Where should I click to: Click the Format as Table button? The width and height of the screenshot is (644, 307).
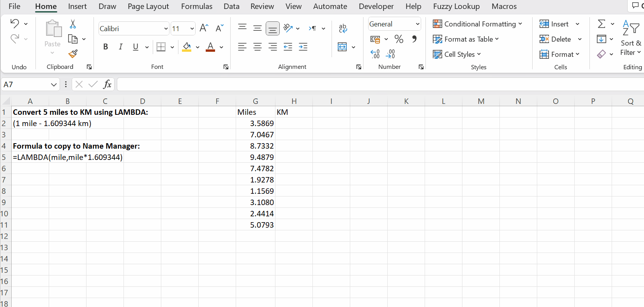point(466,39)
